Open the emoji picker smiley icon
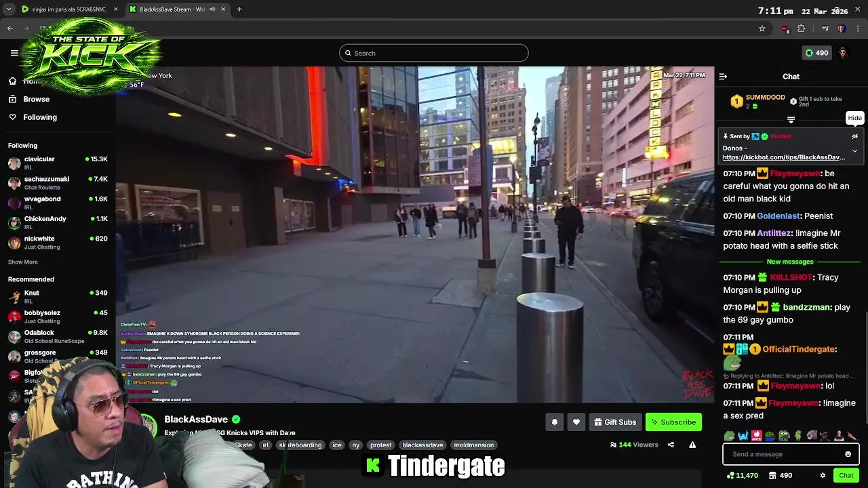868x488 pixels. coord(848,454)
